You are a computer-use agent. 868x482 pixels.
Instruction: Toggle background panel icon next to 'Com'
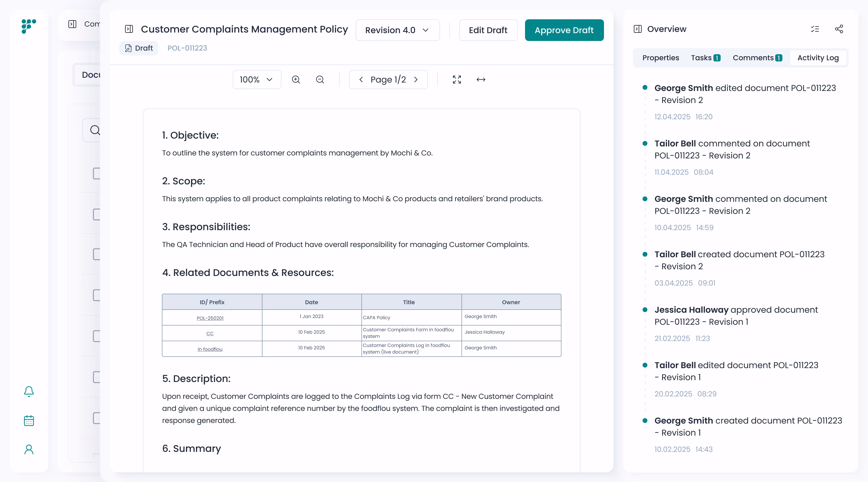(x=72, y=24)
